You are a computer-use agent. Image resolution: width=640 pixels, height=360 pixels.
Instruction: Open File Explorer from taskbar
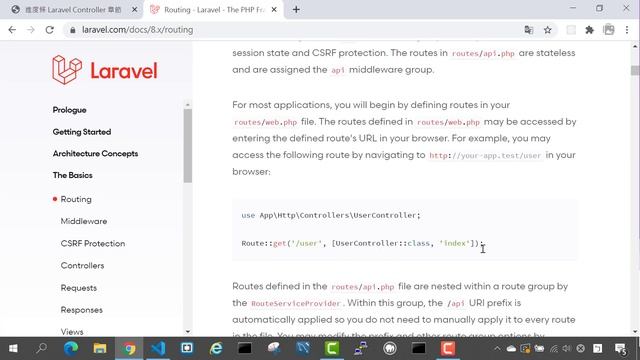100,349
